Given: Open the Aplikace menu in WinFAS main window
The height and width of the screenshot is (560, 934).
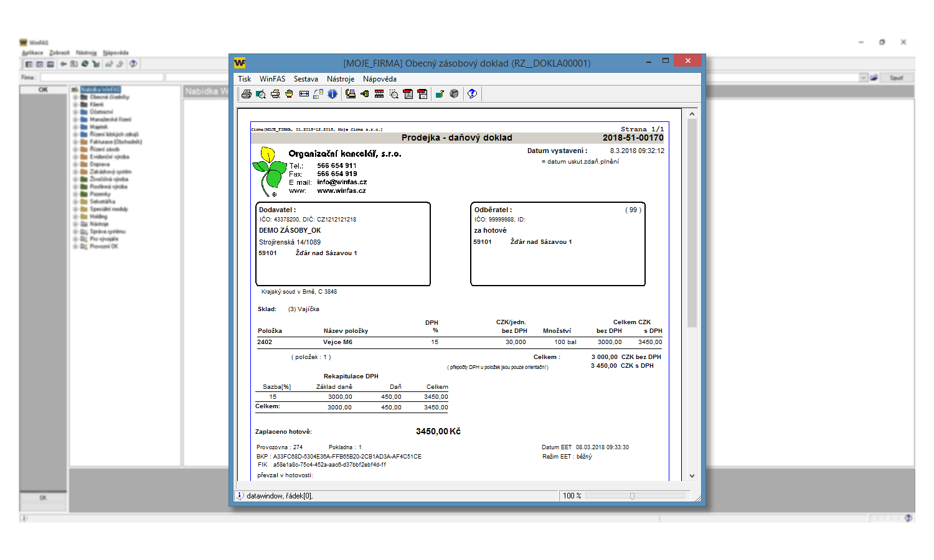Looking at the screenshot, I should [32, 53].
